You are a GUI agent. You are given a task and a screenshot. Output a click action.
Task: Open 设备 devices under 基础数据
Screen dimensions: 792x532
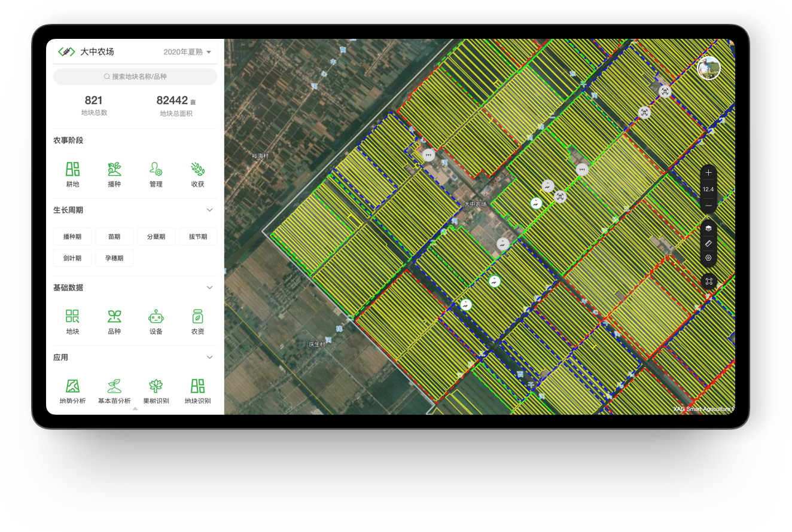tap(156, 322)
